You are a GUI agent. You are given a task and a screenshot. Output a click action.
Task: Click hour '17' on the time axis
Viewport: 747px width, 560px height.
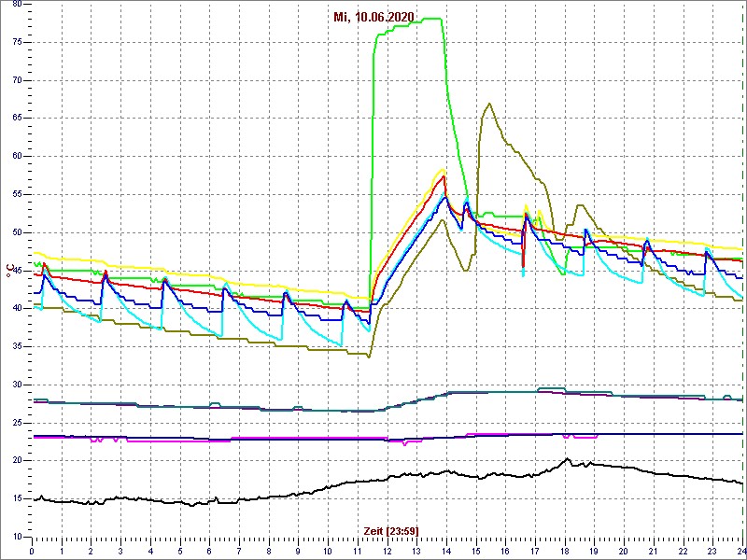534,552
